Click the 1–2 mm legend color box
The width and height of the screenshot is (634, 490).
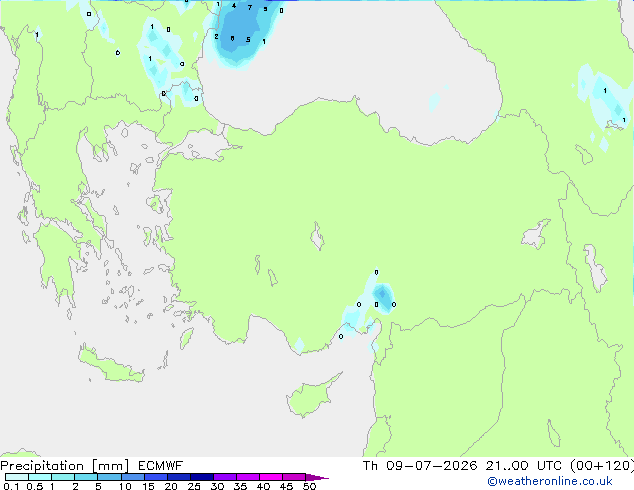click(63, 477)
